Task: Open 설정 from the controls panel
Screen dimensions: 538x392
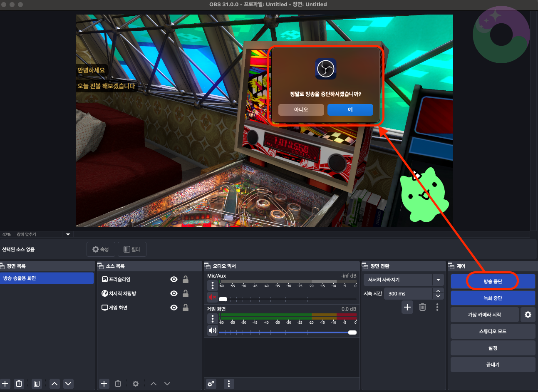Action: click(493, 348)
